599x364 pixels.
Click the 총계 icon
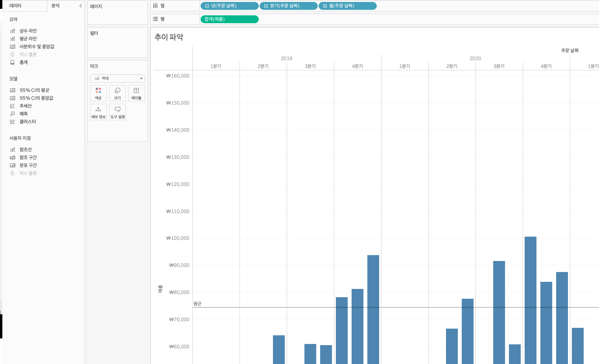pos(13,62)
